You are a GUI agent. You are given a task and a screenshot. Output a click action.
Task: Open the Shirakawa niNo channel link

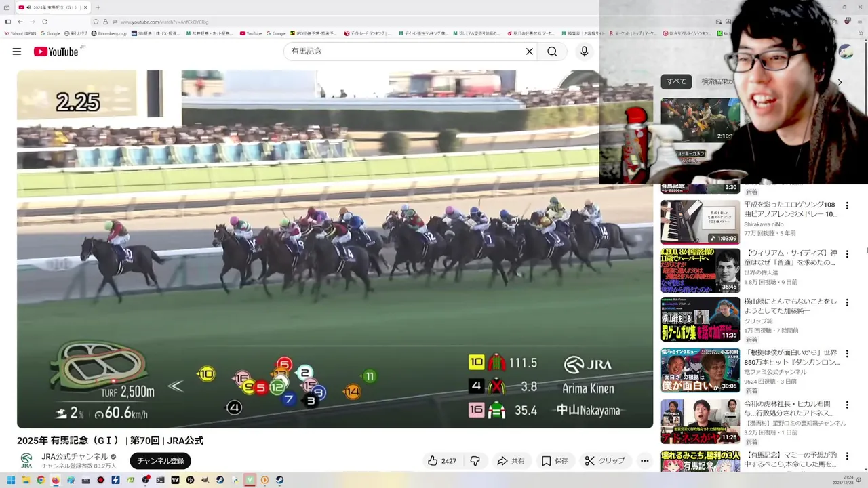pos(764,224)
